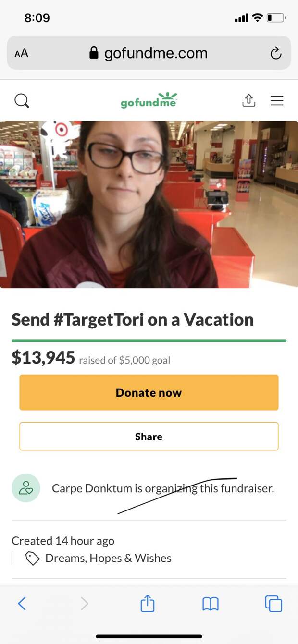298x644 pixels.
Task: Open the Safari share sheet icon
Action: point(148,603)
